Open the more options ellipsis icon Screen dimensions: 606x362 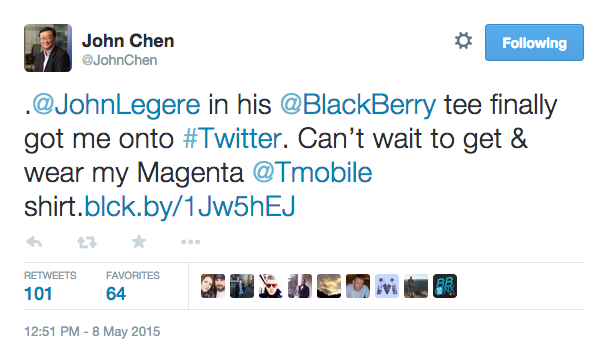pos(191,242)
